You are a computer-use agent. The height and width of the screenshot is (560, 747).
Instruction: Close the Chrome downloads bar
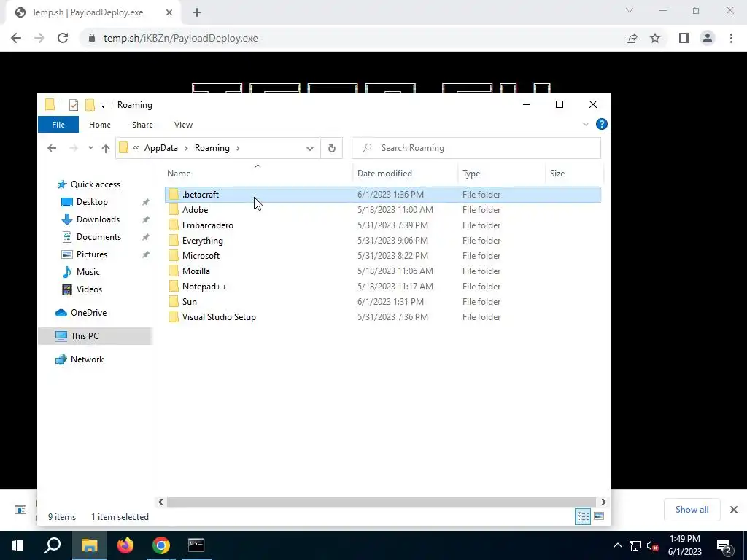[734, 510]
